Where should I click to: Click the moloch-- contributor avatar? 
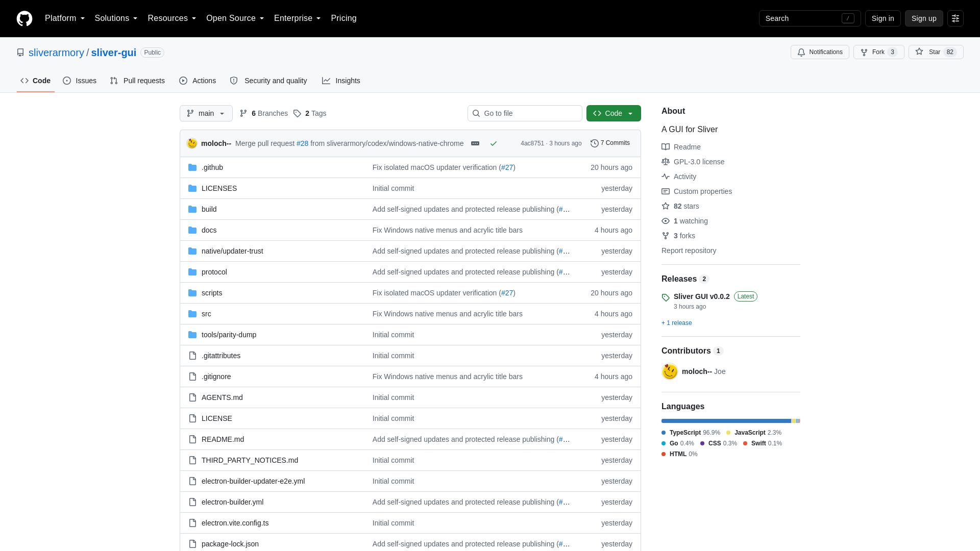tap(670, 371)
